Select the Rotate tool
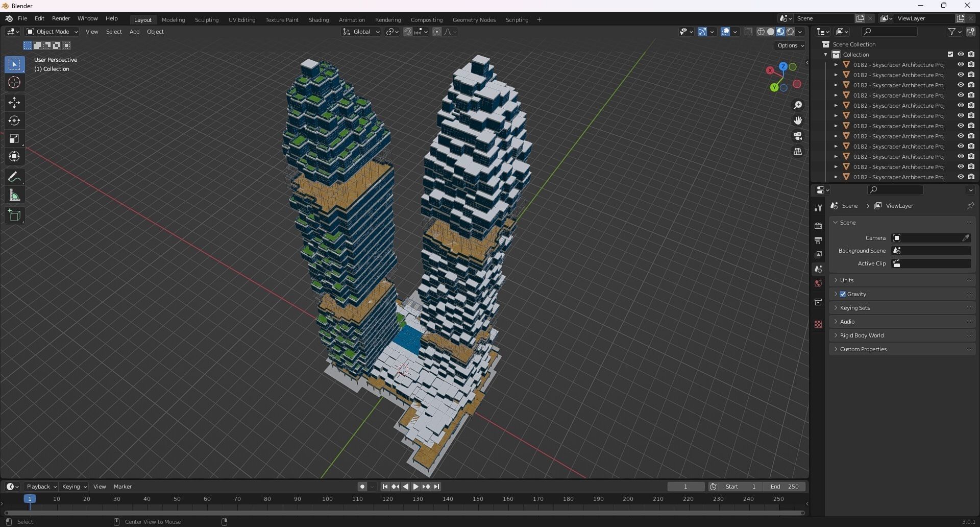The width and height of the screenshot is (980, 531). (14, 120)
